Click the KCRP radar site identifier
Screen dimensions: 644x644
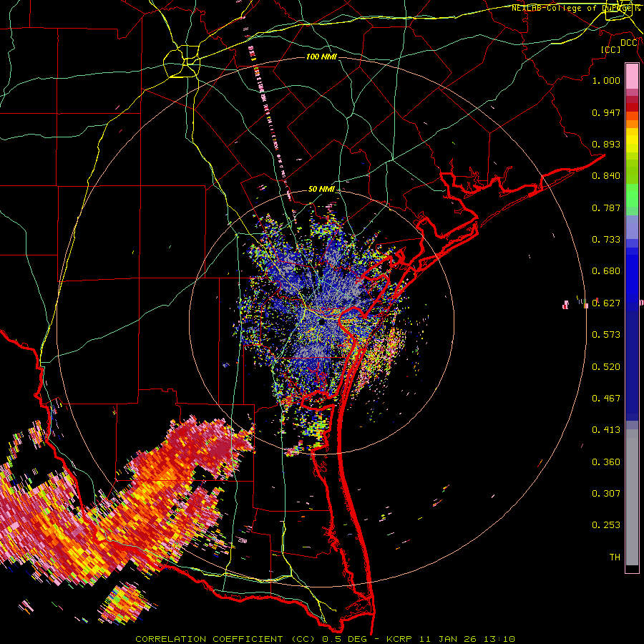[x=399, y=639]
